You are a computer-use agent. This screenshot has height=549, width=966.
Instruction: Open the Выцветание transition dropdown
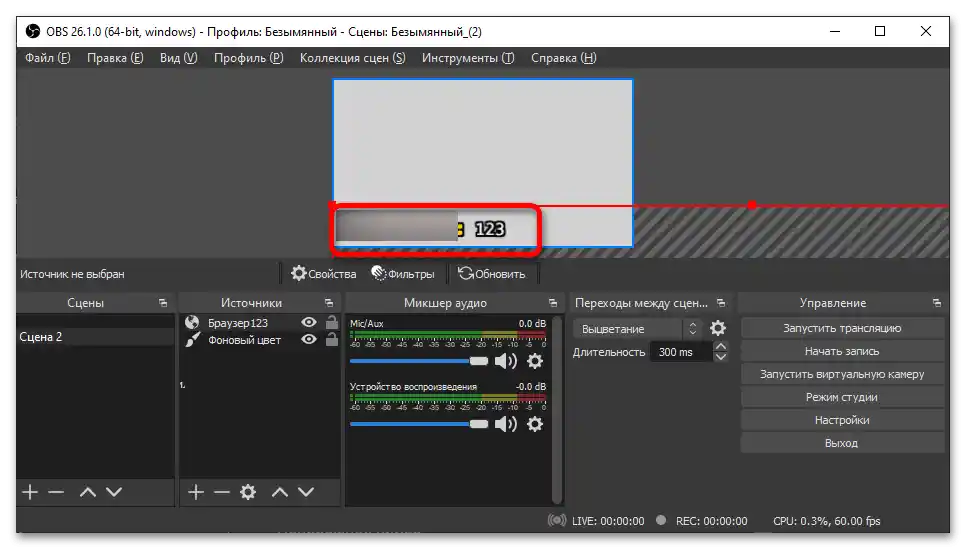coord(637,329)
